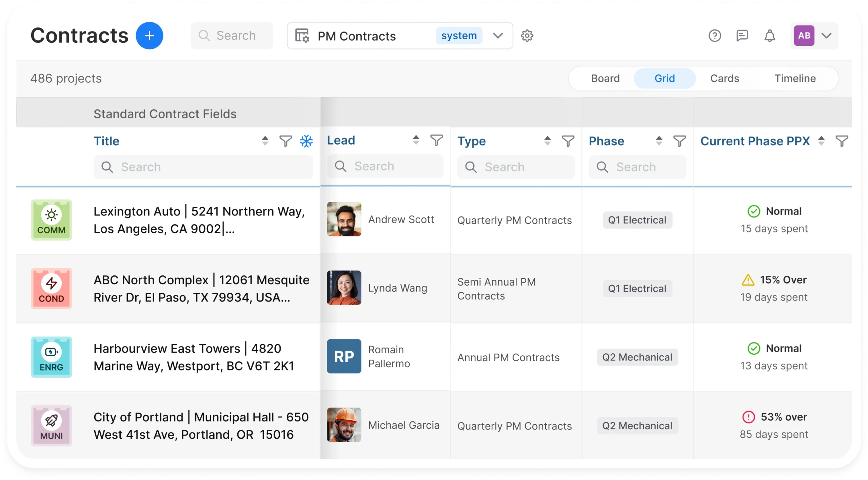Switch to the Board view tab
This screenshot has width=868, height=480.
pyautogui.click(x=605, y=78)
